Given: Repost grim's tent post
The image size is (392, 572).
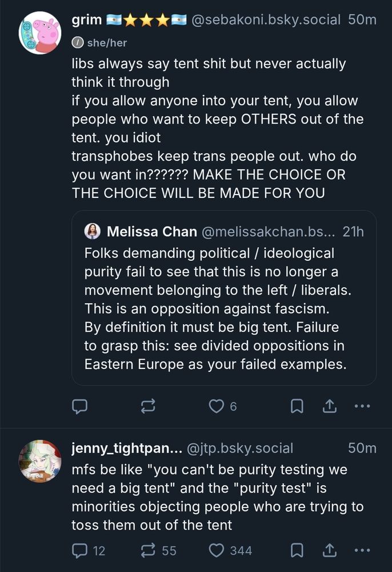Looking at the screenshot, I should 147,406.
